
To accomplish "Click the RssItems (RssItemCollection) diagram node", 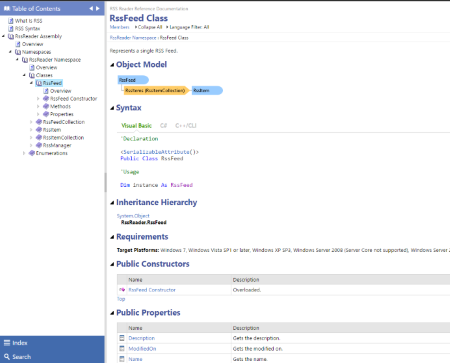I will (156, 90).
